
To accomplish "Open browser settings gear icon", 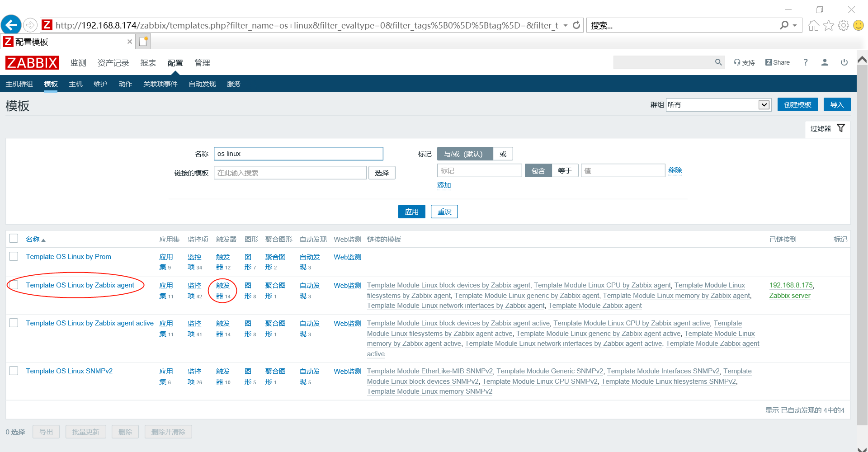I will point(844,25).
